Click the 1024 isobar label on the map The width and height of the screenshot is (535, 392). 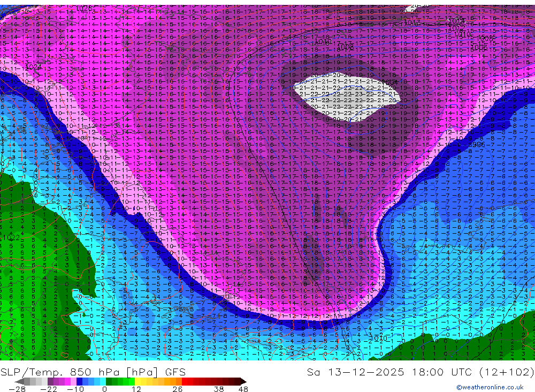[33, 67]
